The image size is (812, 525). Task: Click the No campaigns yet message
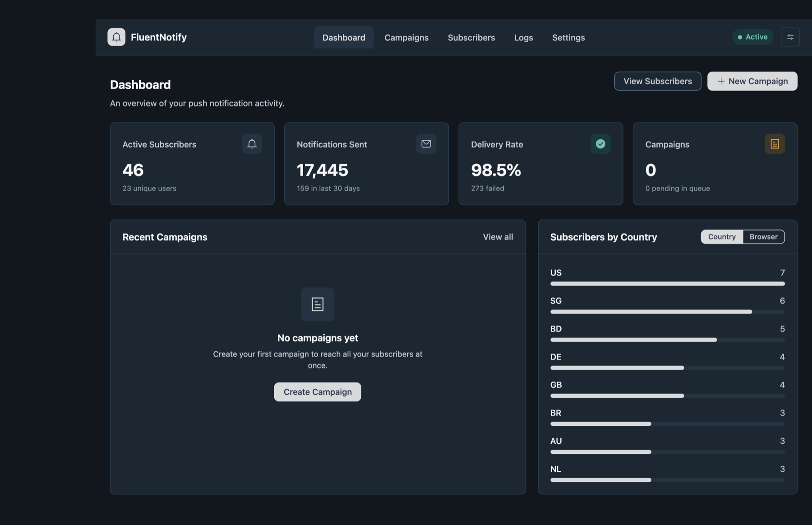(318, 338)
